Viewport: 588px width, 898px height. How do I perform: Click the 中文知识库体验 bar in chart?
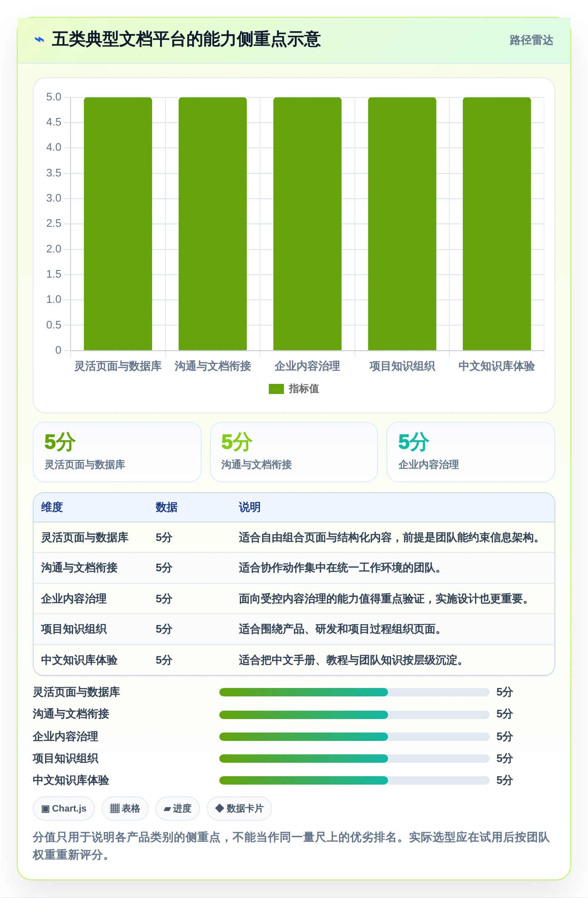tap(497, 223)
